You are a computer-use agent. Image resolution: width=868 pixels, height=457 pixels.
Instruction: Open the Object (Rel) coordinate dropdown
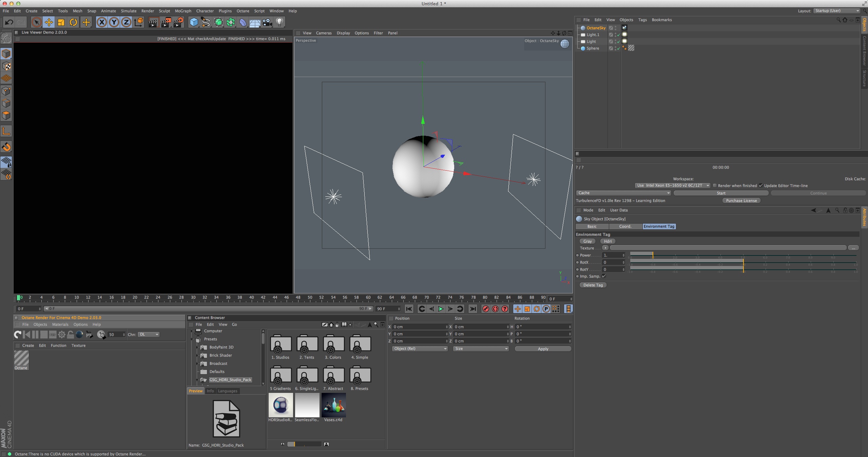(x=420, y=349)
